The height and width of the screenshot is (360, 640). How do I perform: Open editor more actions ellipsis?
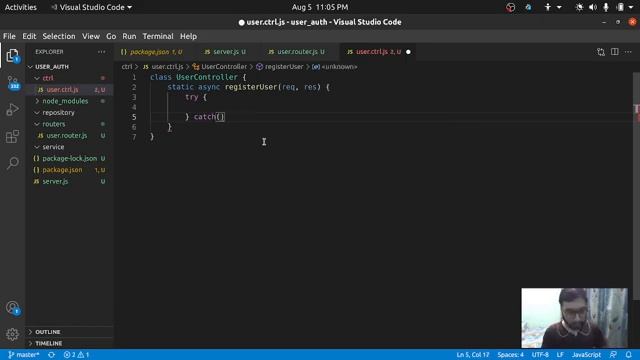coord(628,52)
